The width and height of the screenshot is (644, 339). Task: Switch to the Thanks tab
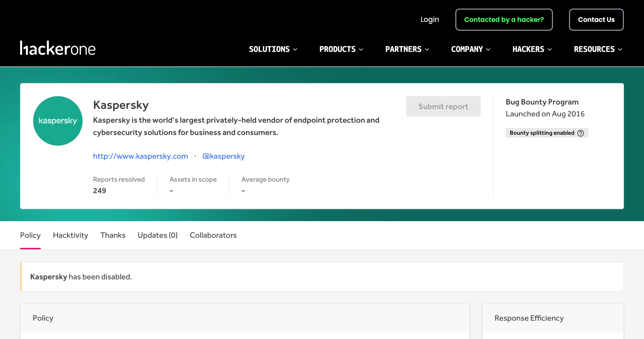tap(113, 235)
